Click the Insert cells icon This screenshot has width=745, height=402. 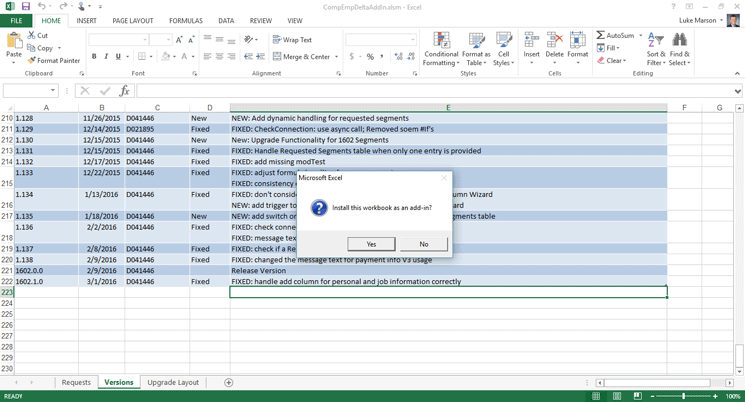click(531, 40)
